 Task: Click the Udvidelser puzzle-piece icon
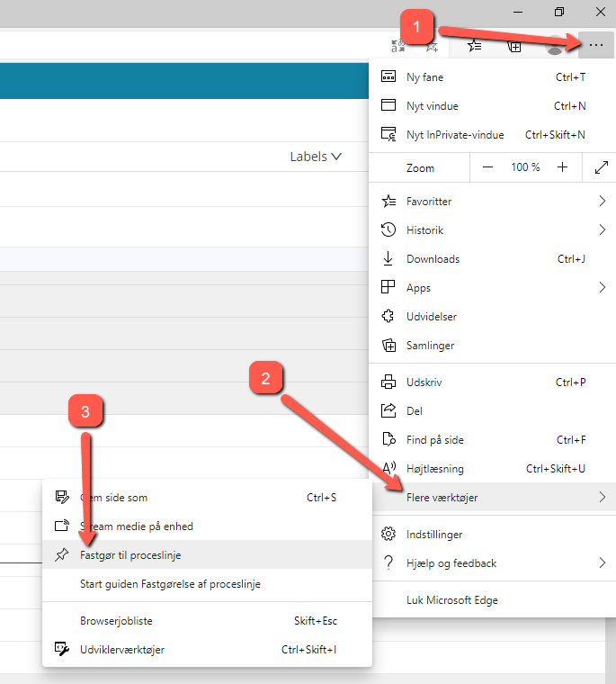(388, 316)
